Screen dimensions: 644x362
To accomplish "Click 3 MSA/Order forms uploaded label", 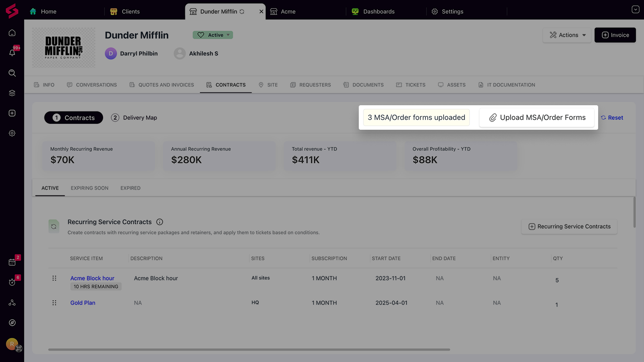I will tap(416, 117).
